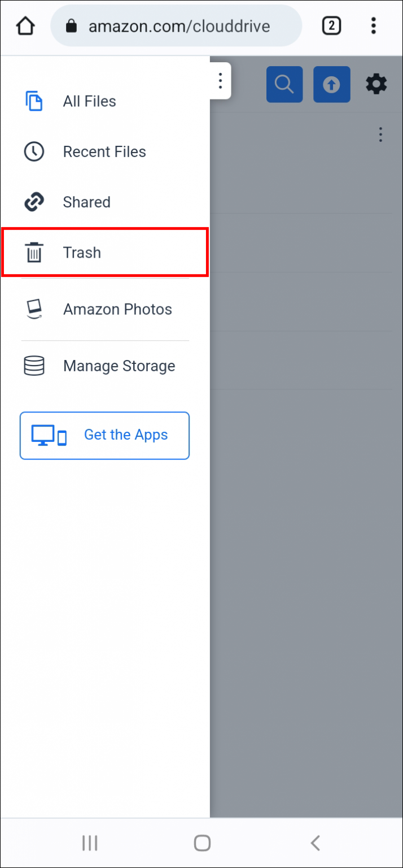Tap the Android back navigation arrow

point(314,842)
